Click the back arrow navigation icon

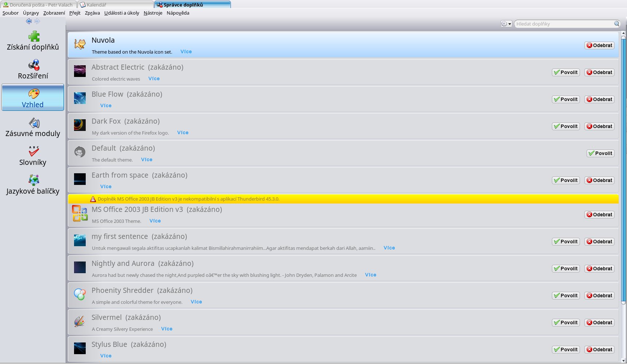(x=29, y=21)
